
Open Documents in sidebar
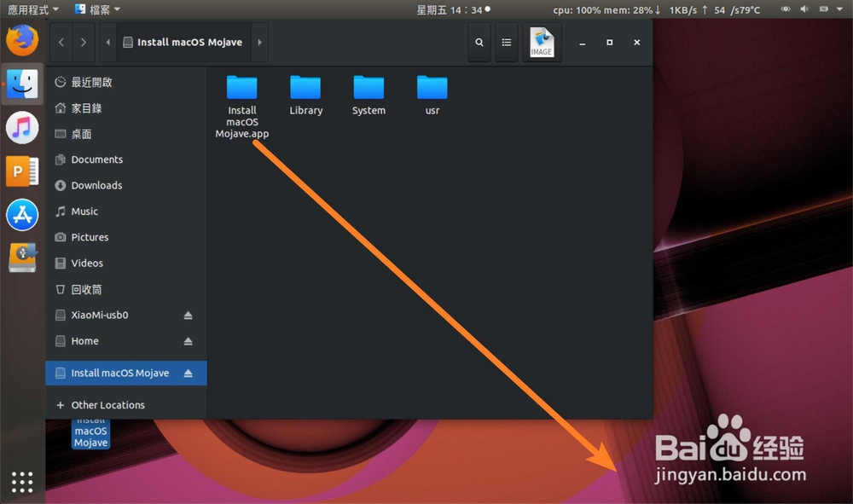tap(126, 159)
